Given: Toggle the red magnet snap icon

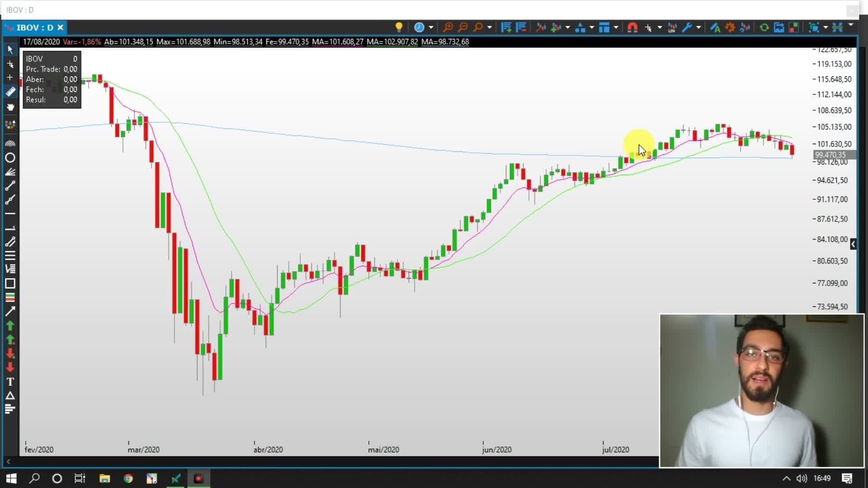Looking at the screenshot, I should click(632, 28).
